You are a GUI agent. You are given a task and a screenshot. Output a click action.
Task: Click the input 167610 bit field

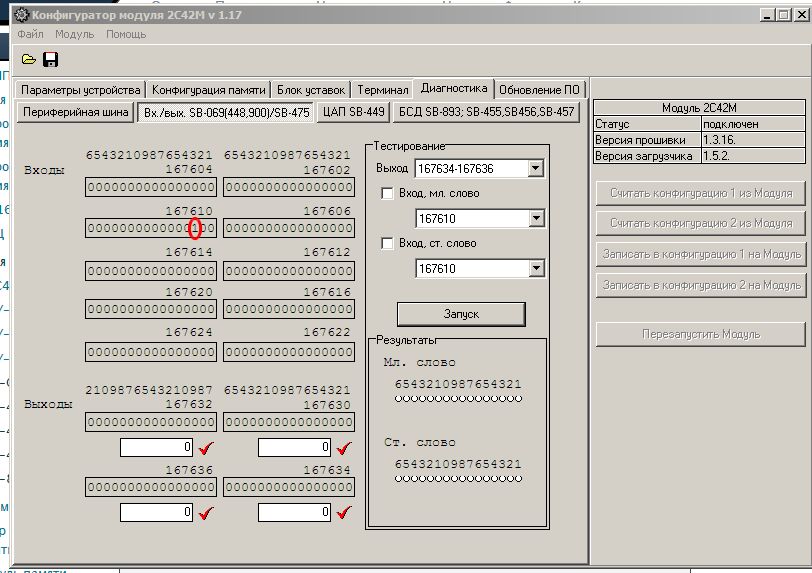coord(151,228)
